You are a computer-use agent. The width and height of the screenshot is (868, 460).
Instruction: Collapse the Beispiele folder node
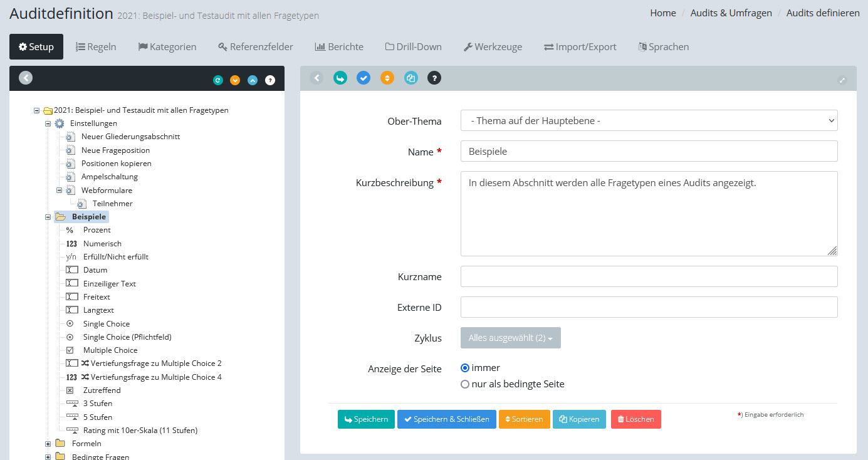pos(48,217)
